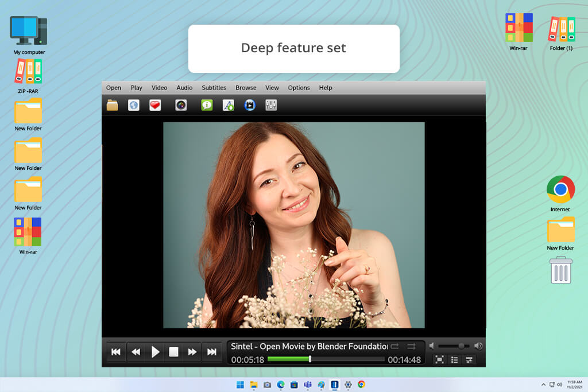The height and width of the screenshot is (392, 588).
Task: Select the recycle bin desktop icon
Action: point(560,270)
